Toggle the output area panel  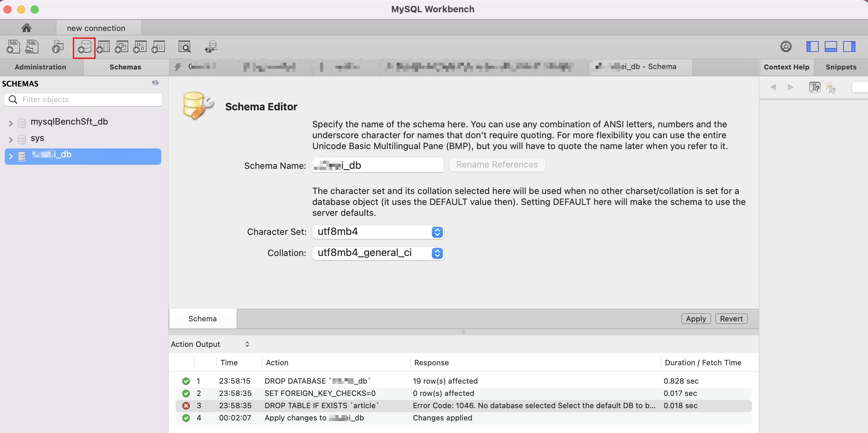(831, 47)
